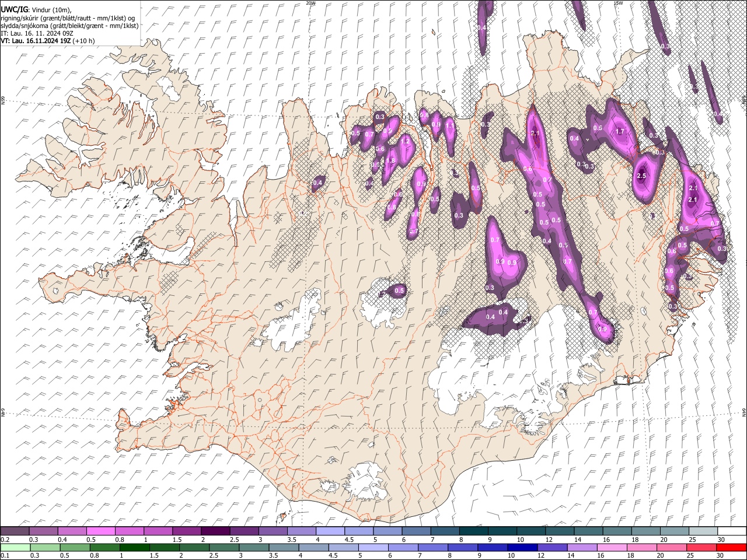Click the 'VT: Lau. 16.11.2024 19Z (+10 h)' line
Screen dimensions: 747x560
[48, 41]
